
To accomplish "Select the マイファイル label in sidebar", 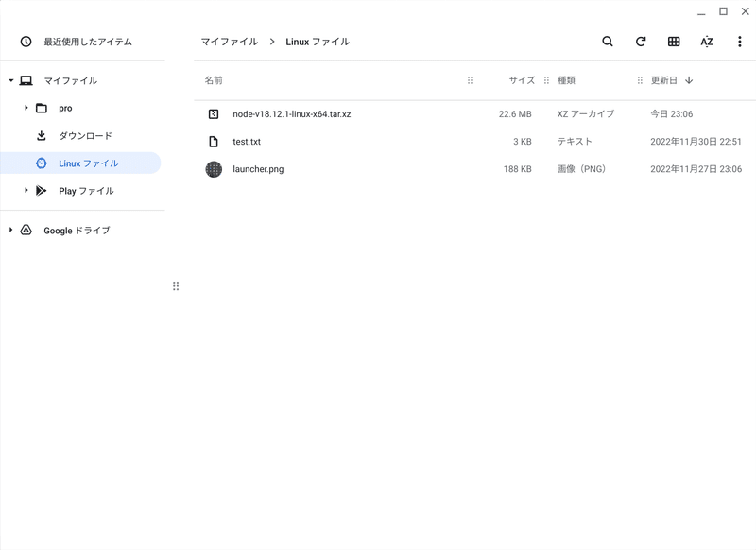I will click(71, 81).
